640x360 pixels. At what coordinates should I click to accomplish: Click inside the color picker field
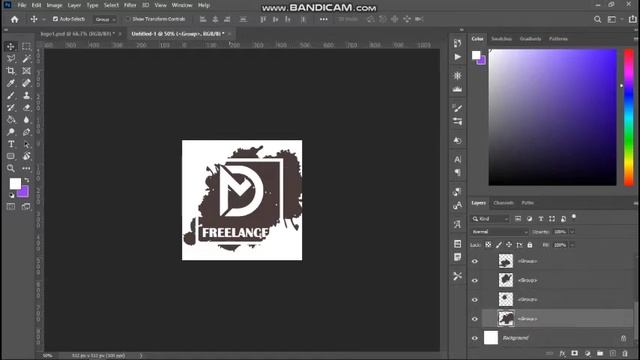click(x=553, y=118)
